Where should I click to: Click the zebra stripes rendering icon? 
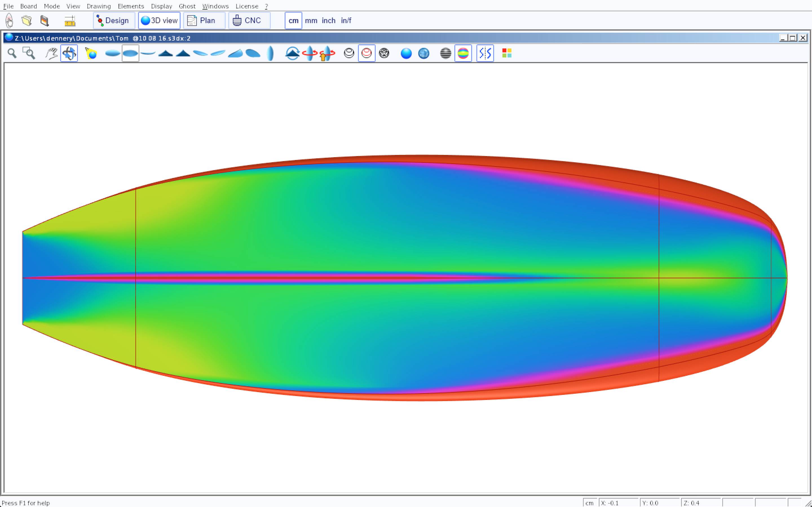coord(445,53)
